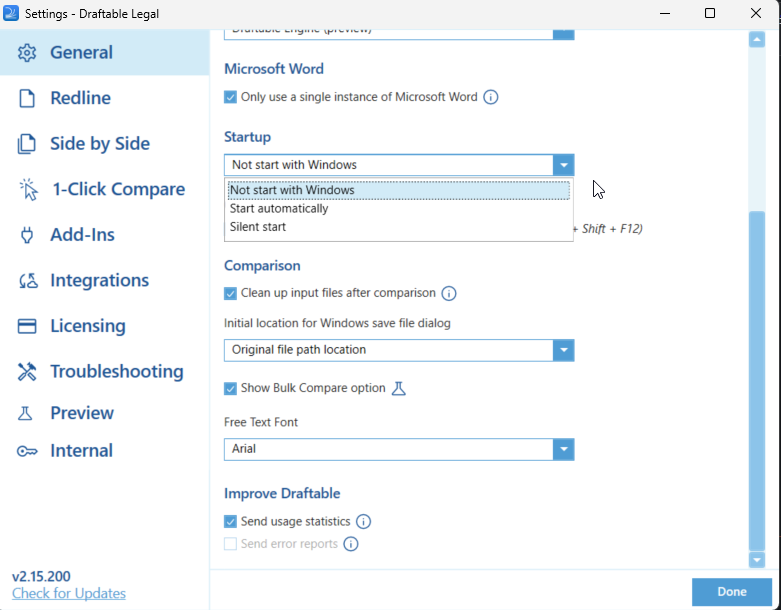
Task: Click the Initial location for Windows save file dialog label
Action: pos(337,323)
